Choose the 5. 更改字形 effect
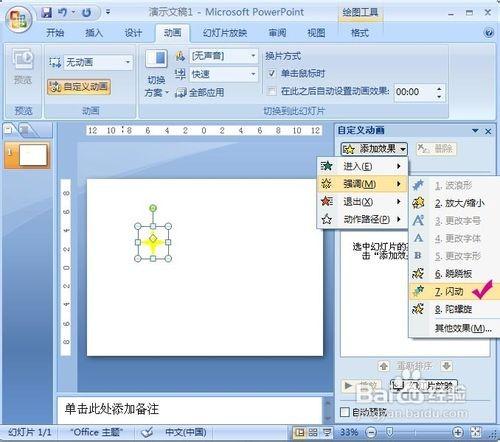500x442 pixels. (x=454, y=256)
